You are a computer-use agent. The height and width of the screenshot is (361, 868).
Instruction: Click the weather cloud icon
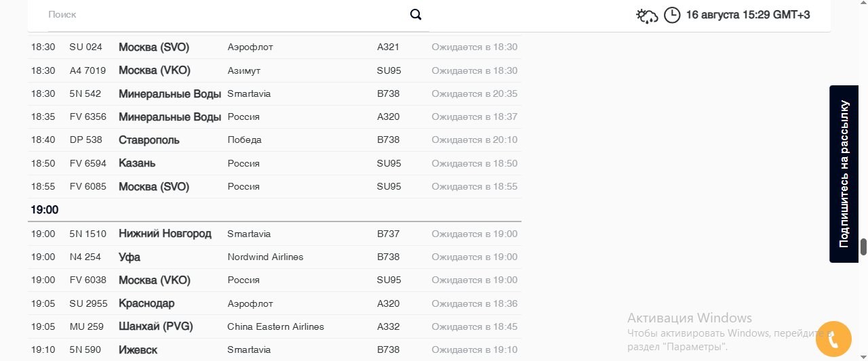click(x=647, y=15)
